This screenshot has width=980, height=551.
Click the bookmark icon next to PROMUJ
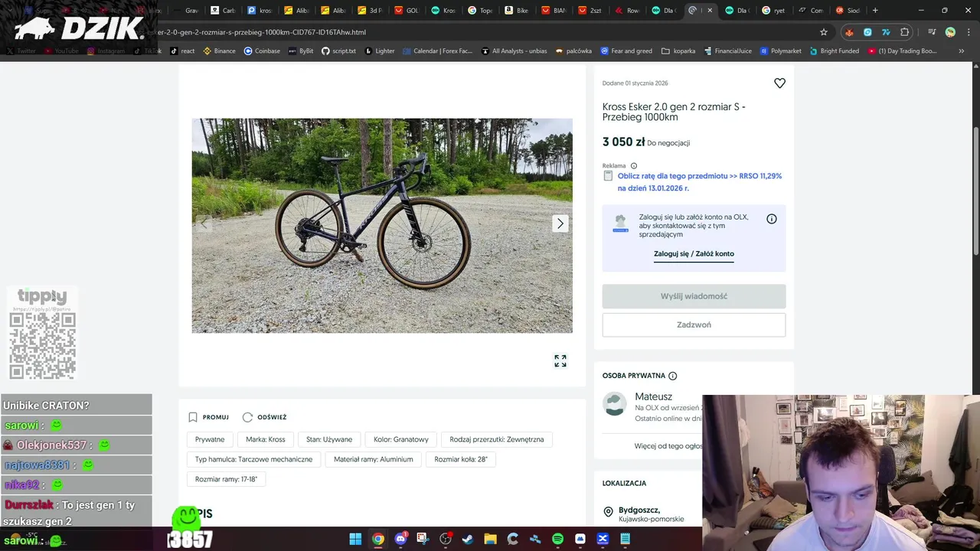(x=193, y=417)
